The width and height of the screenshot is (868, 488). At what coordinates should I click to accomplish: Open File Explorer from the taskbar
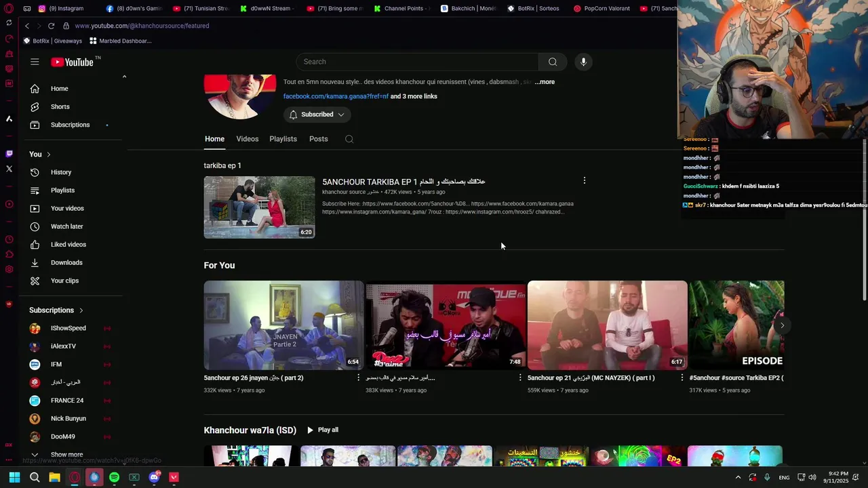54,477
